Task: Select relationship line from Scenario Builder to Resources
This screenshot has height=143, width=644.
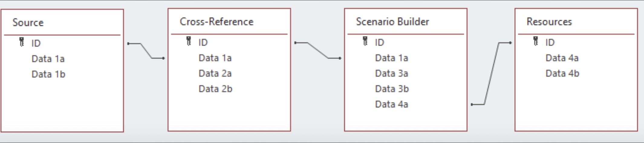Action: 491,74
